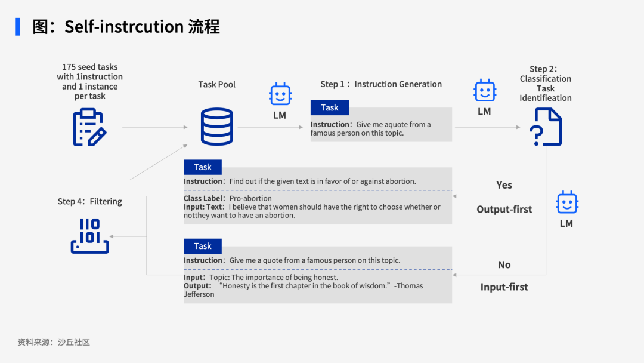Click the Task tag above abortion instruction
This screenshot has width=644, height=363.
203,167
